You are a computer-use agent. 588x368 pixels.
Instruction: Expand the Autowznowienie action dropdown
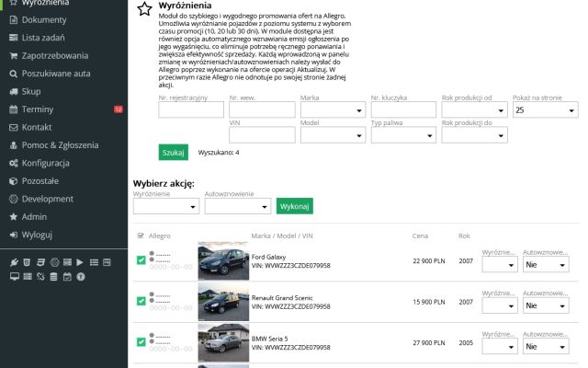pos(237,206)
